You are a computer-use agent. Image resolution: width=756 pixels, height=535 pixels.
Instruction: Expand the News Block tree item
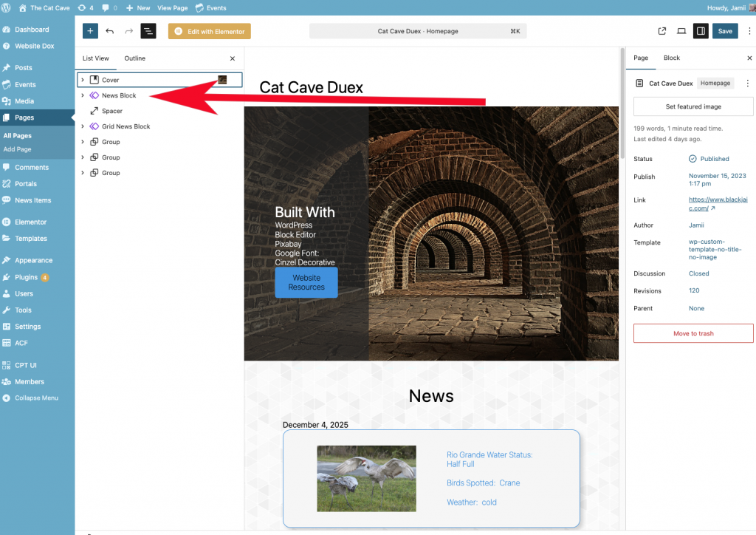[83, 95]
